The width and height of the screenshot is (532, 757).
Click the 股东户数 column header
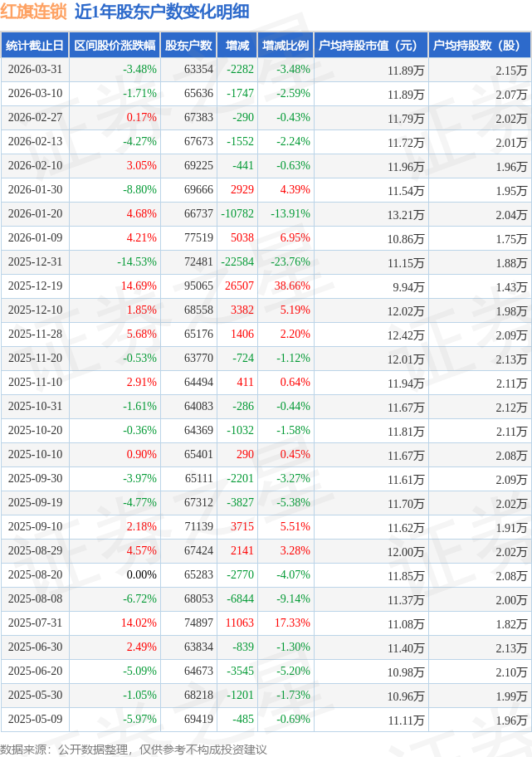point(188,46)
